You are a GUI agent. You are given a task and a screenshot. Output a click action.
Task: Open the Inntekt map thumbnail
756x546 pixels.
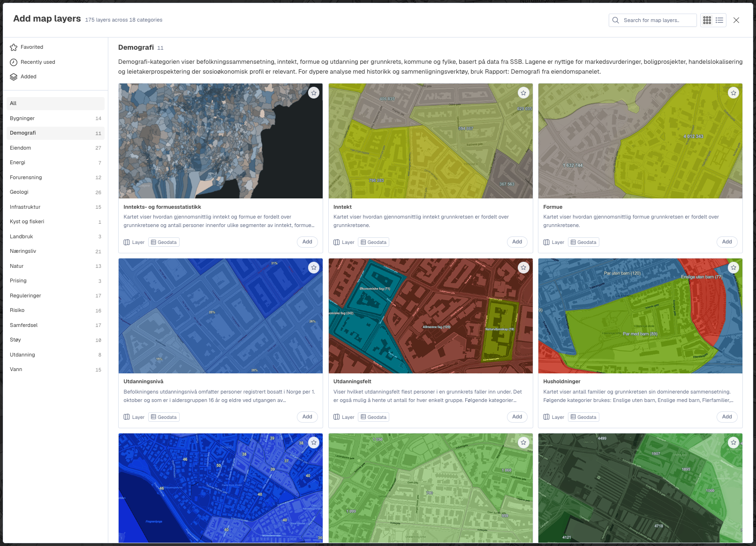pyautogui.click(x=431, y=141)
